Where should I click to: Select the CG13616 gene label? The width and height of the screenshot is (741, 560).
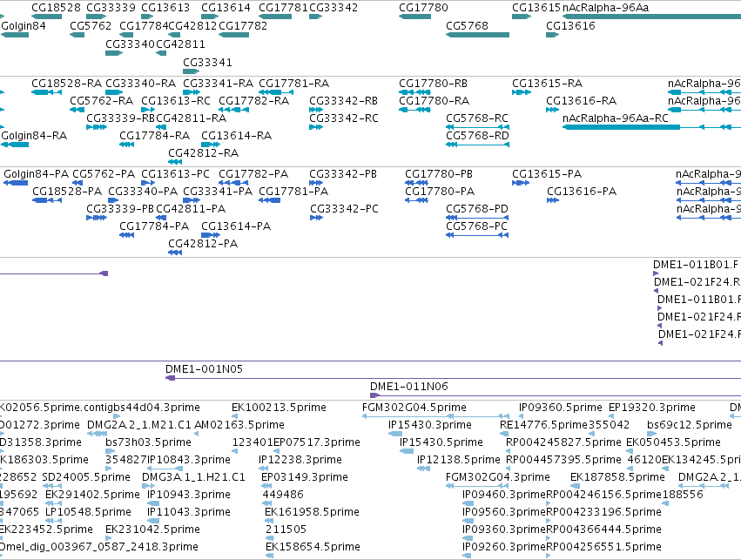pyautogui.click(x=570, y=25)
